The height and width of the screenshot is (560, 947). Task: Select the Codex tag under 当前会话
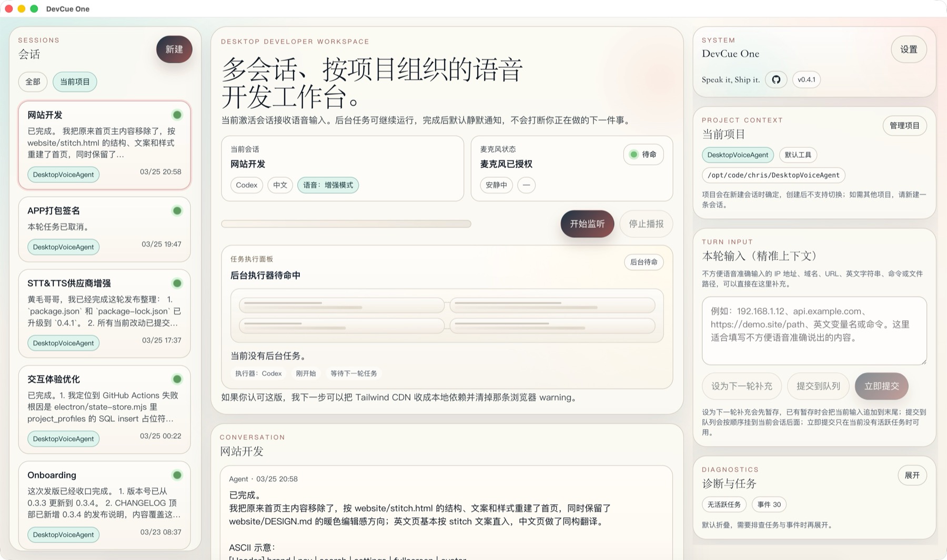pos(246,185)
